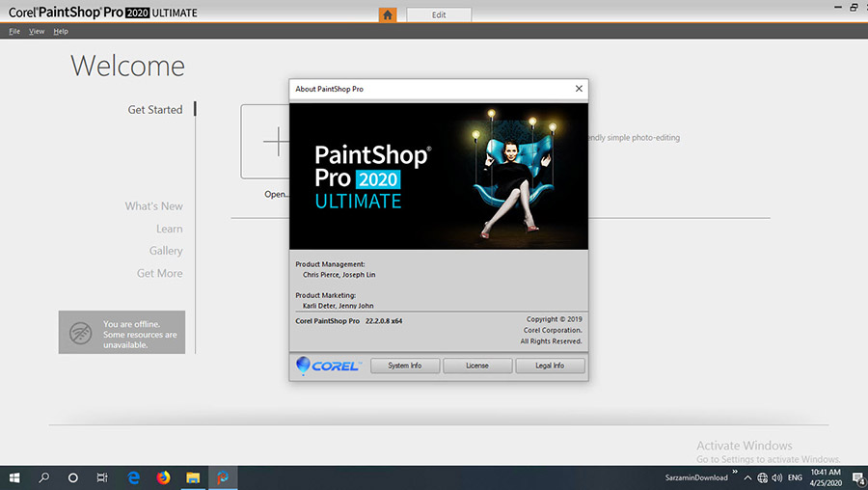Click the License button
The width and height of the screenshot is (868, 490).
(477, 366)
